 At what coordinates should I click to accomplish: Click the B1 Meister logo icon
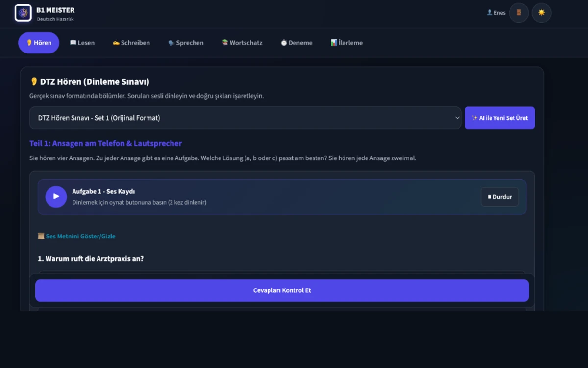coord(23,13)
